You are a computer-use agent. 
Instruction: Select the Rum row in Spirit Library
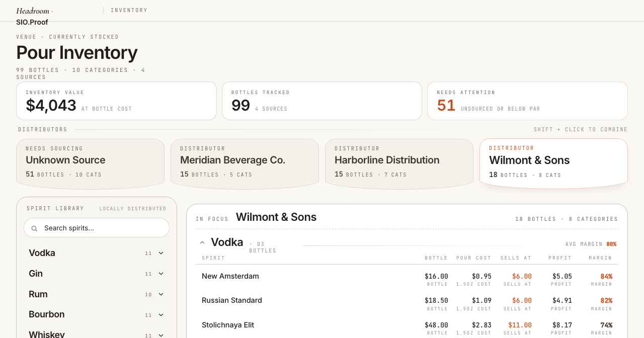97,294
